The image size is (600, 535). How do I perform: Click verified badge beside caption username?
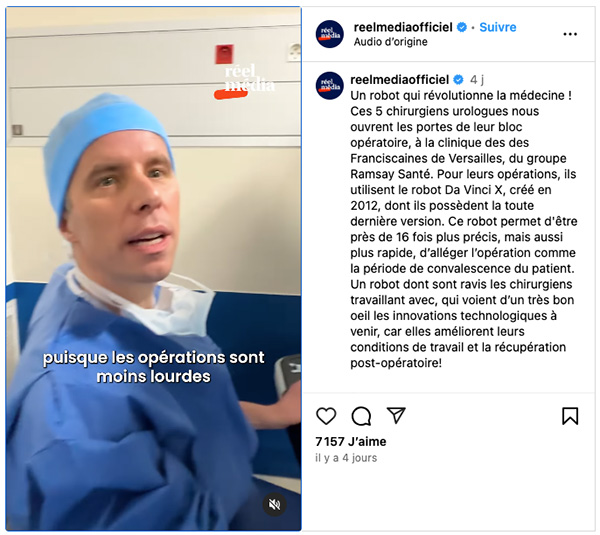tap(458, 80)
